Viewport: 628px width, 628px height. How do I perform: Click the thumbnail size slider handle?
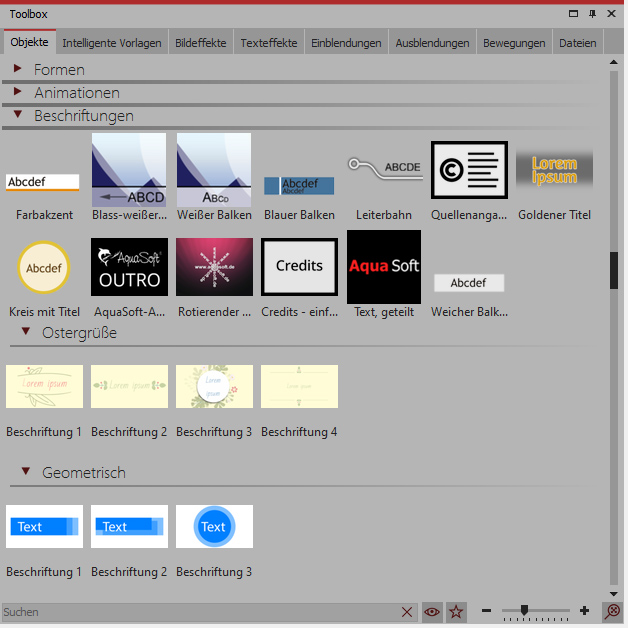524,610
